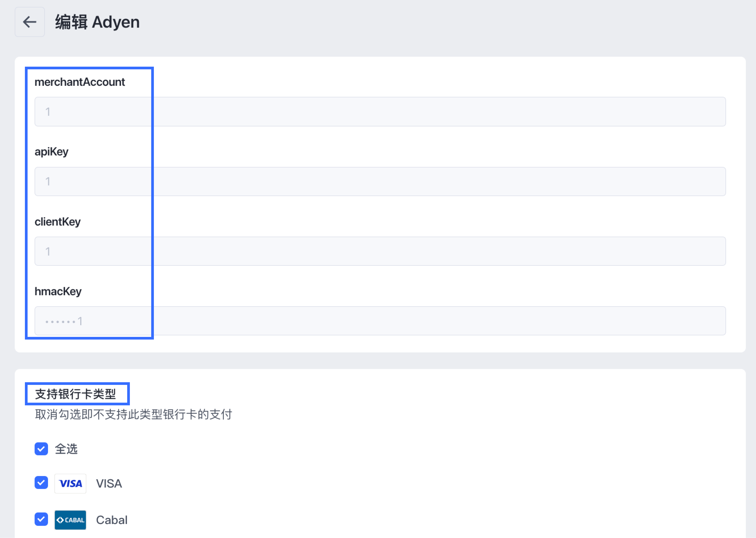This screenshot has width=756, height=538.
Task: Click the hmacKey field label
Action: (58, 292)
